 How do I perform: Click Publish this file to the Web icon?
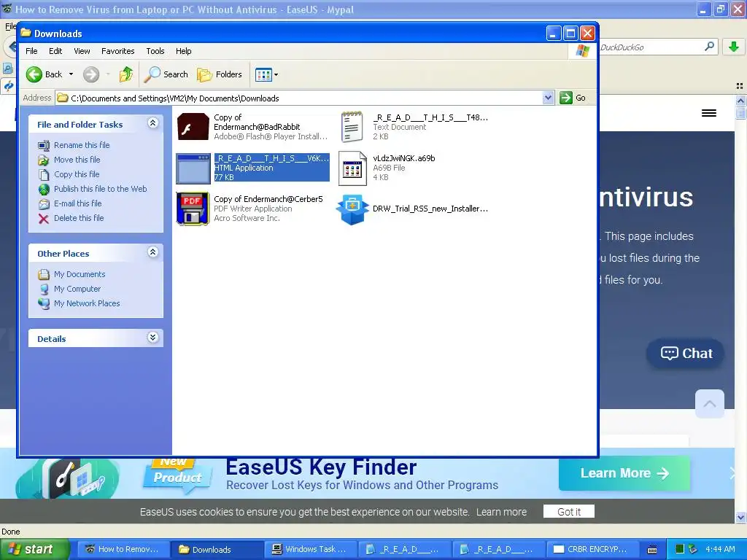(x=44, y=189)
